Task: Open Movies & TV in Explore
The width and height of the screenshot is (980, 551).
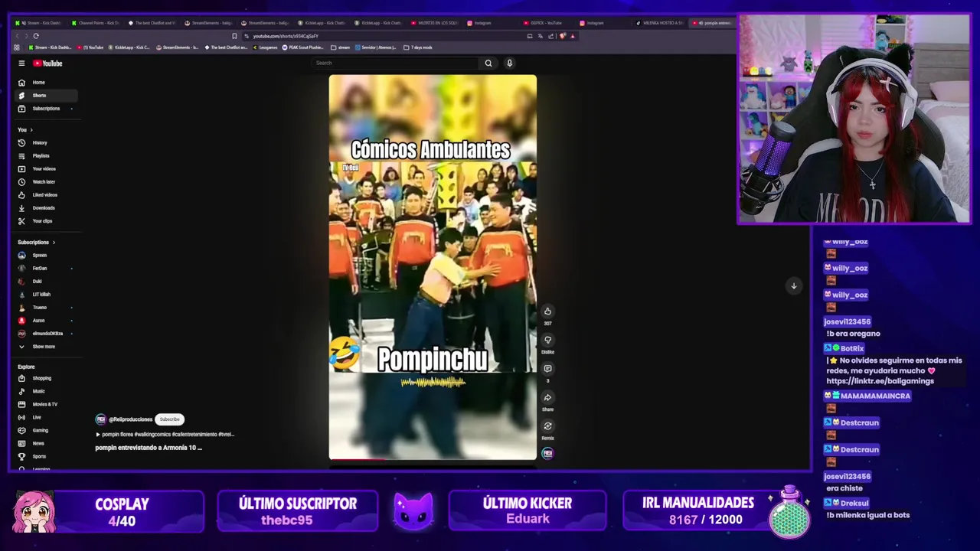Action: [46, 404]
